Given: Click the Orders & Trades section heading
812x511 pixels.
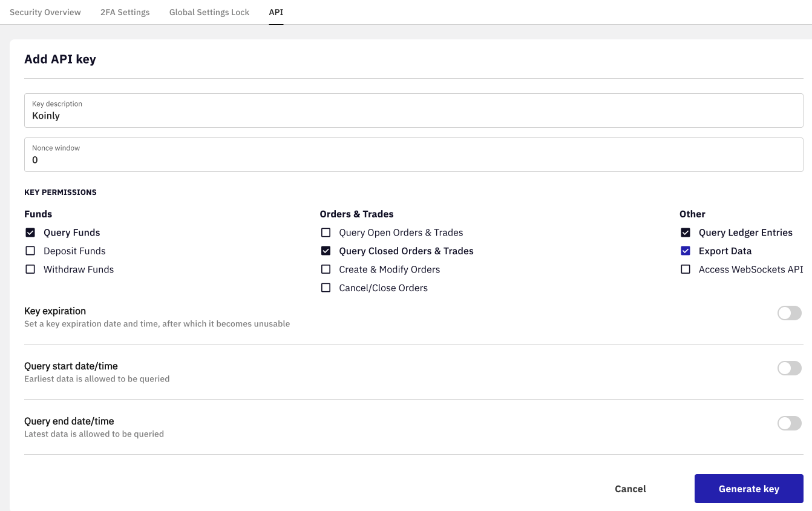Looking at the screenshot, I should coord(356,214).
